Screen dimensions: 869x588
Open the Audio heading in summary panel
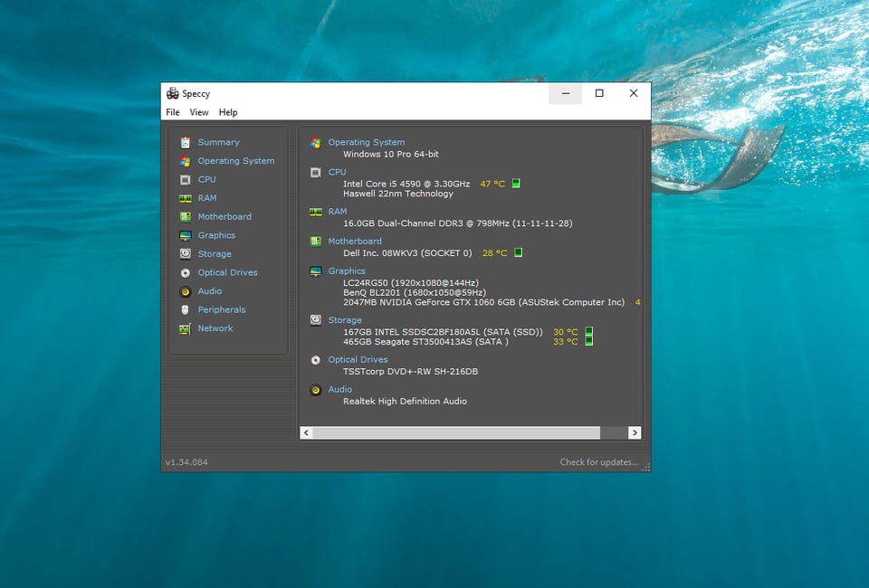pyautogui.click(x=339, y=389)
